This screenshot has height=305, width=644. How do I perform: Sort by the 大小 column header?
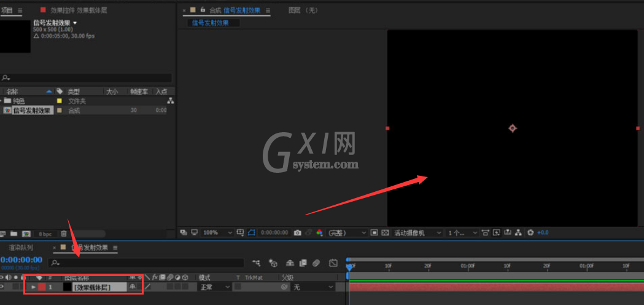(x=112, y=92)
